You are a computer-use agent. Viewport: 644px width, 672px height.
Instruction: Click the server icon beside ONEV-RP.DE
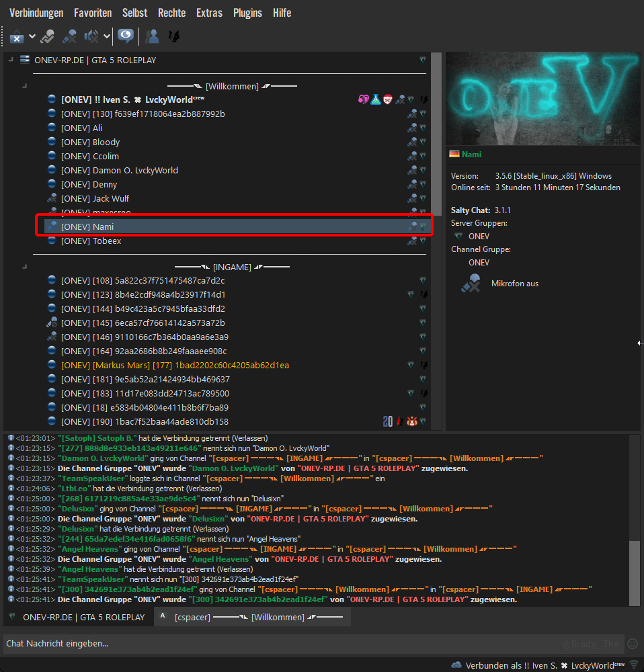[25, 60]
